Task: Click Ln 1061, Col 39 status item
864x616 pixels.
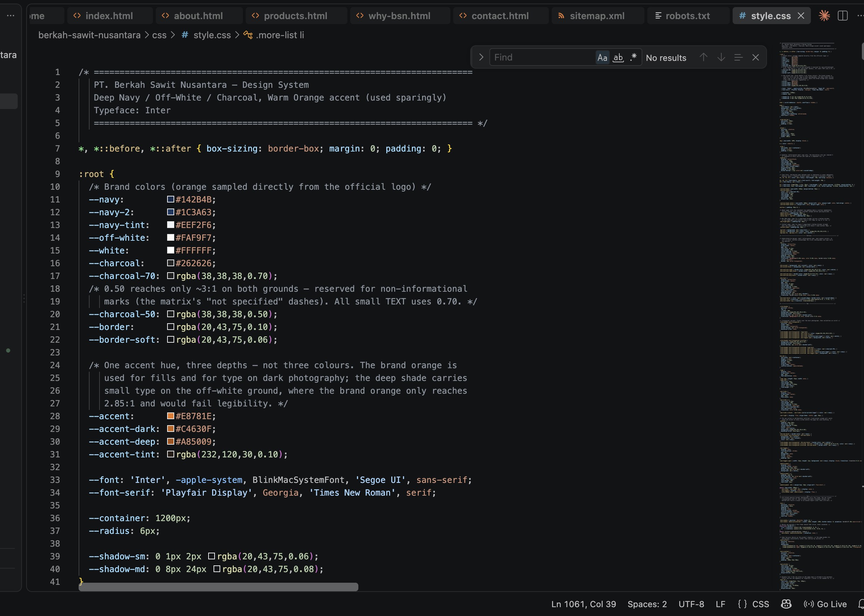Action: [x=583, y=604]
